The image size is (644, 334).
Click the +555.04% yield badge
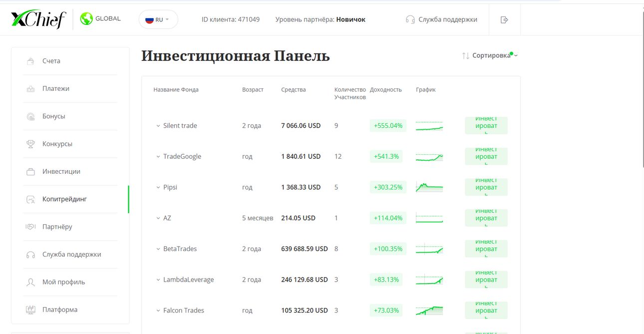[388, 125]
